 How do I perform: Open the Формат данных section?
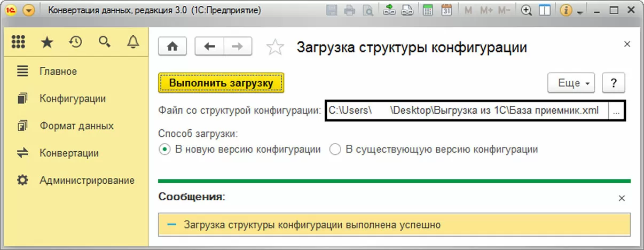tap(76, 127)
